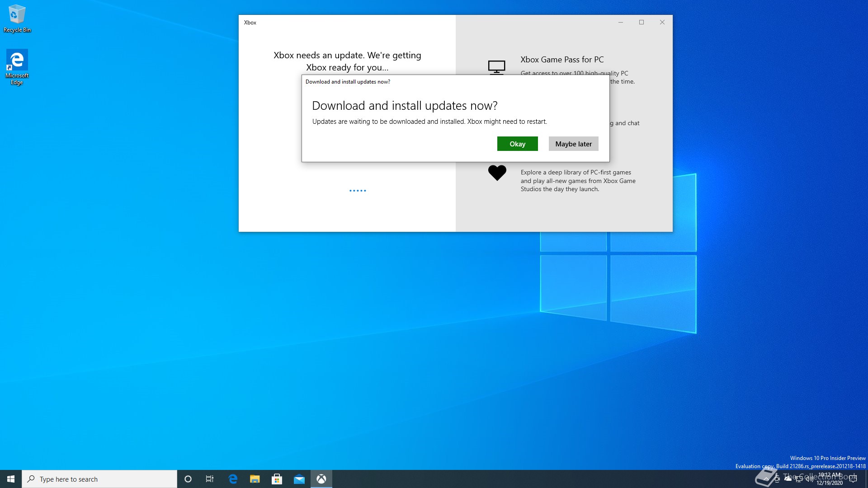Open File Explorer from the taskbar
The image size is (868, 488).
pos(255,479)
